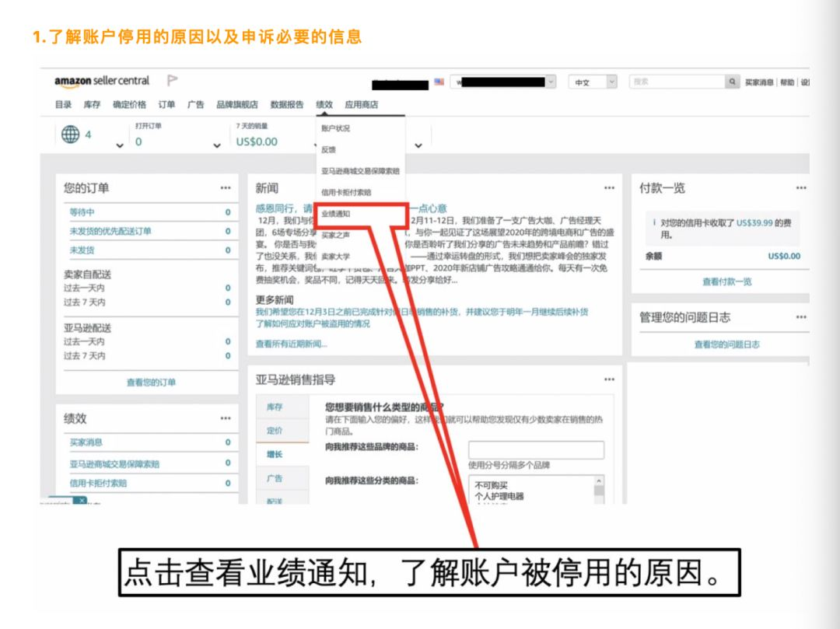Open the 您的订单 panel options menu
Screen dimensions: 840x629
(x=226, y=188)
